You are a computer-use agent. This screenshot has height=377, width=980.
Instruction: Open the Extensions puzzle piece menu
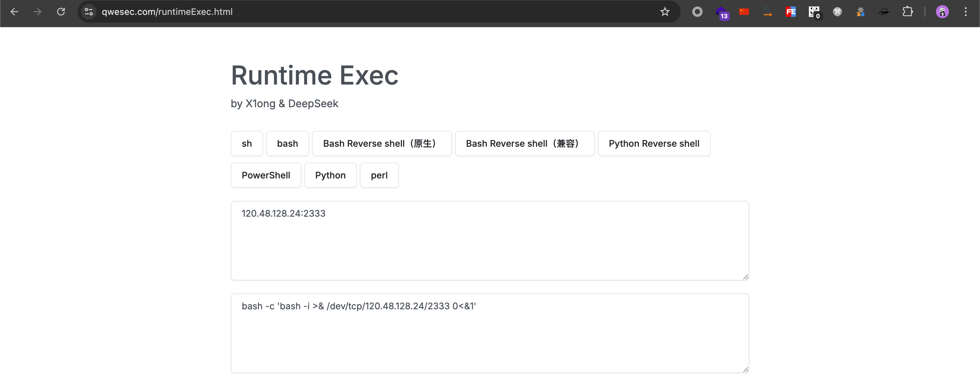coord(908,12)
